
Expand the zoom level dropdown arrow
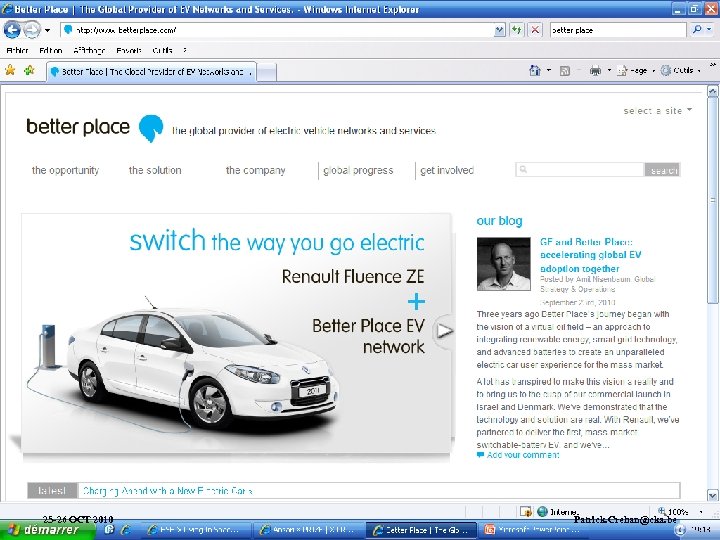(701, 512)
